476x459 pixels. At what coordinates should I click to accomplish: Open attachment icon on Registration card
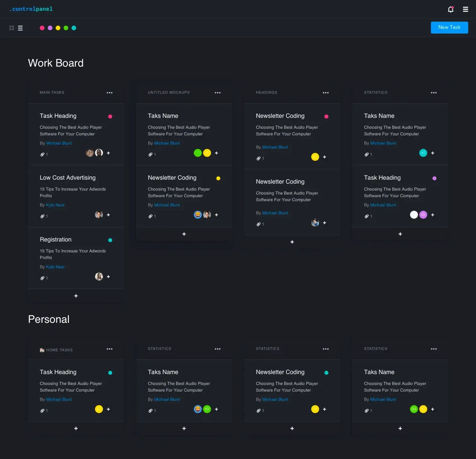[x=42, y=278]
